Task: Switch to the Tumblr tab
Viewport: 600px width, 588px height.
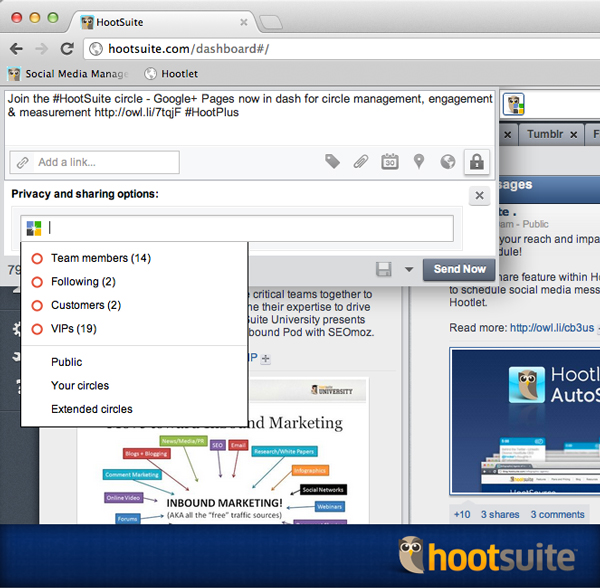Action: tap(545, 134)
